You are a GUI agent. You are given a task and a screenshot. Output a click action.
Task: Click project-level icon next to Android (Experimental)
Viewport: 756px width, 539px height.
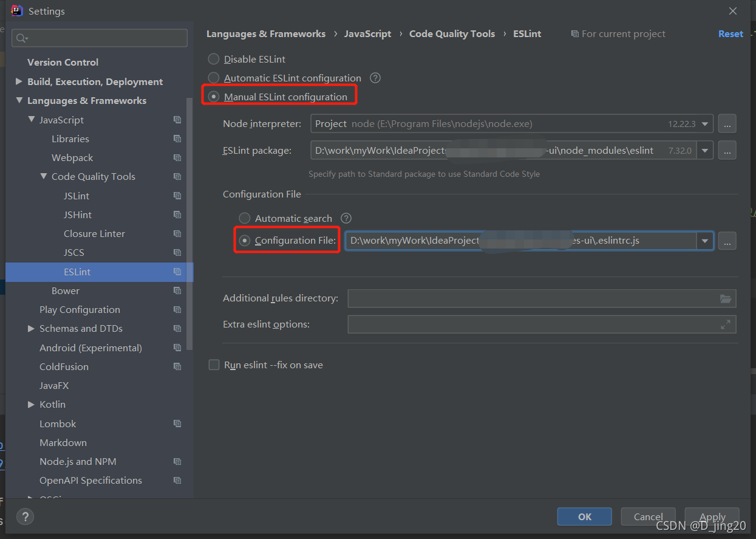tap(177, 348)
